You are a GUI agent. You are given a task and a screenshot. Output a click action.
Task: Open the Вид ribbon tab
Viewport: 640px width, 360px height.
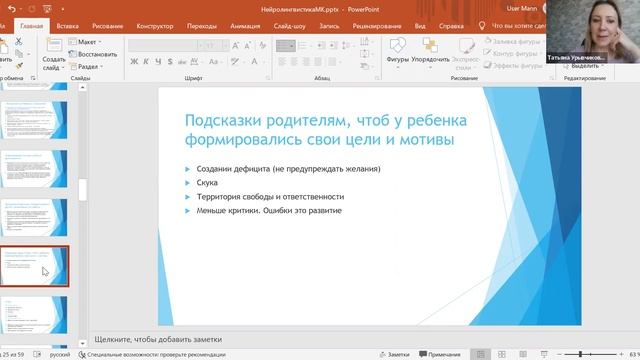[420, 26]
